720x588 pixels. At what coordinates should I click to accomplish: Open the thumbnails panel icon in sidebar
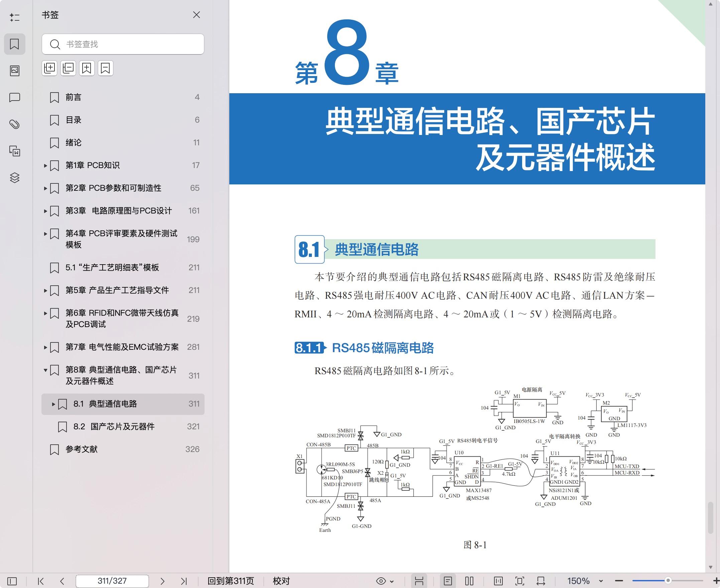pyautogui.click(x=15, y=70)
